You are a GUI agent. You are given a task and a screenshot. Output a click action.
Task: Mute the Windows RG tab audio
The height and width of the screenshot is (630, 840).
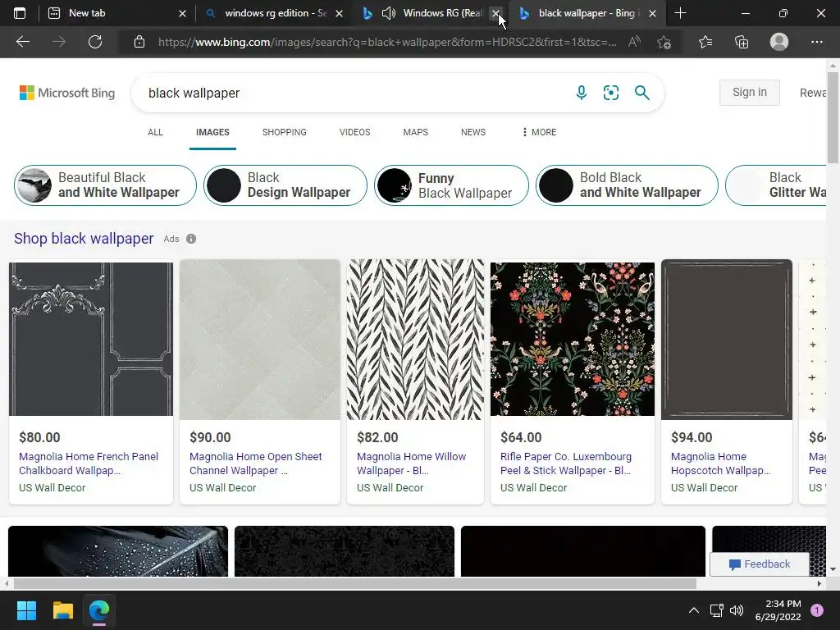coord(388,13)
